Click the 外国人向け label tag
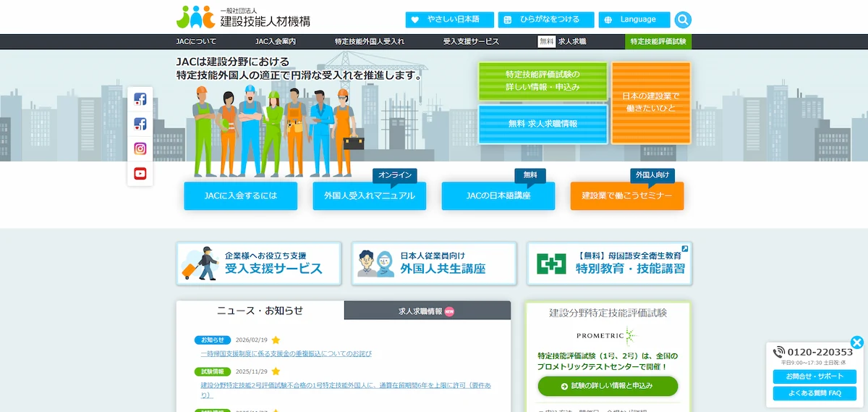The width and height of the screenshot is (868, 412). click(652, 175)
